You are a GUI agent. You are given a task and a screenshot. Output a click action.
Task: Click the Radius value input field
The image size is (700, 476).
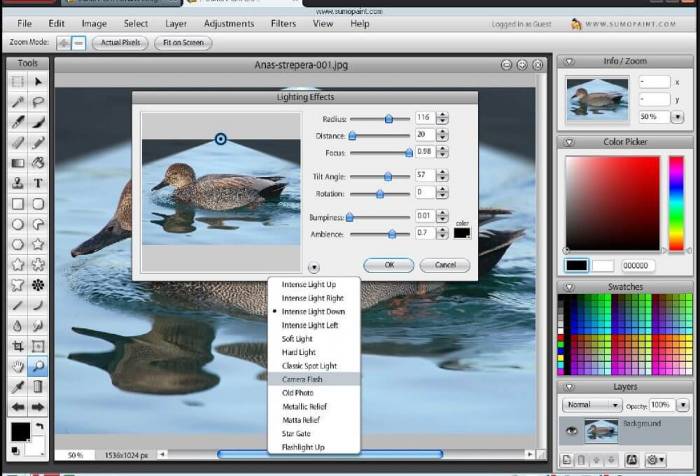(x=424, y=118)
